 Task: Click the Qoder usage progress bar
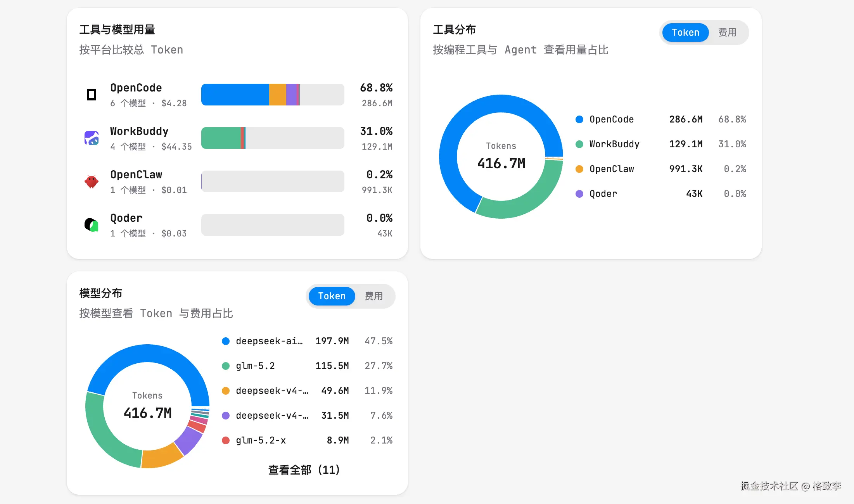pos(273,225)
